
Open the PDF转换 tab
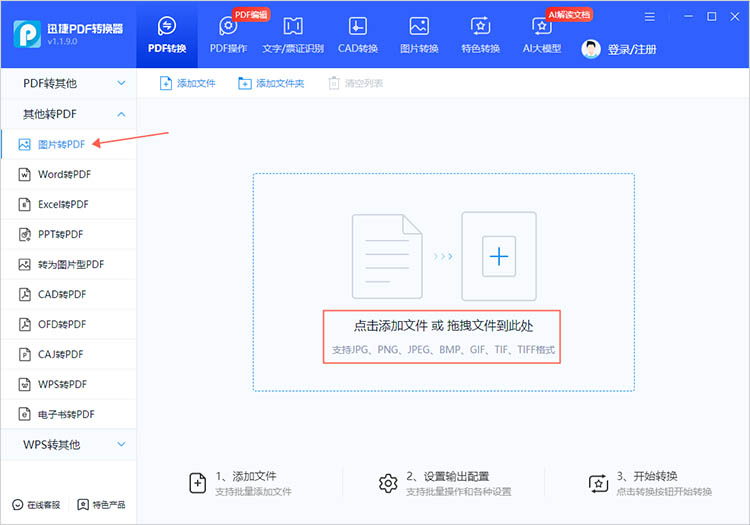tap(166, 35)
